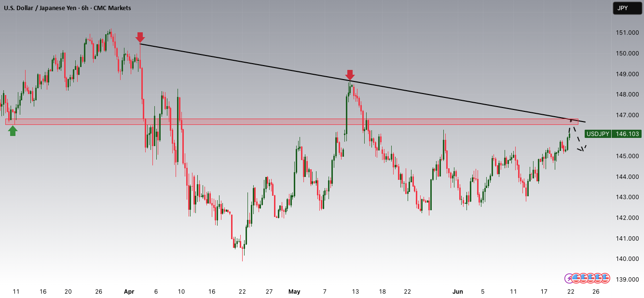Viewport: 644px width, 298px height.
Task: Click the purple lightning bolt event icon
Action: (569, 278)
